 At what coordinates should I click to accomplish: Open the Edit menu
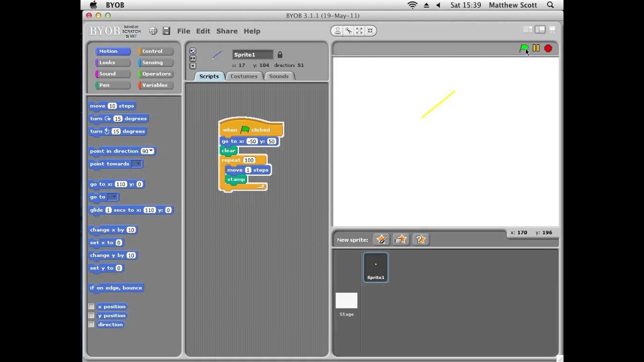coord(203,31)
